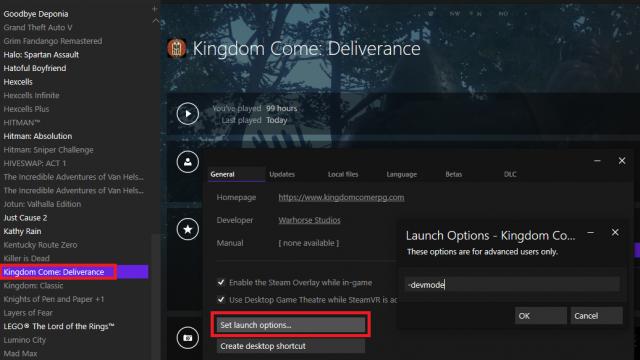Select Halo: Spartan Assault in library
The height and width of the screenshot is (360, 640).
(x=41, y=54)
